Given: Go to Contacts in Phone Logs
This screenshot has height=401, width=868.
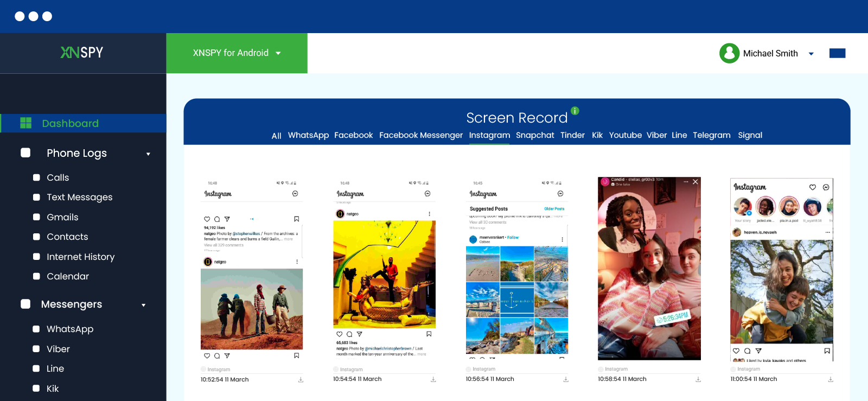Looking at the screenshot, I should click(x=67, y=237).
